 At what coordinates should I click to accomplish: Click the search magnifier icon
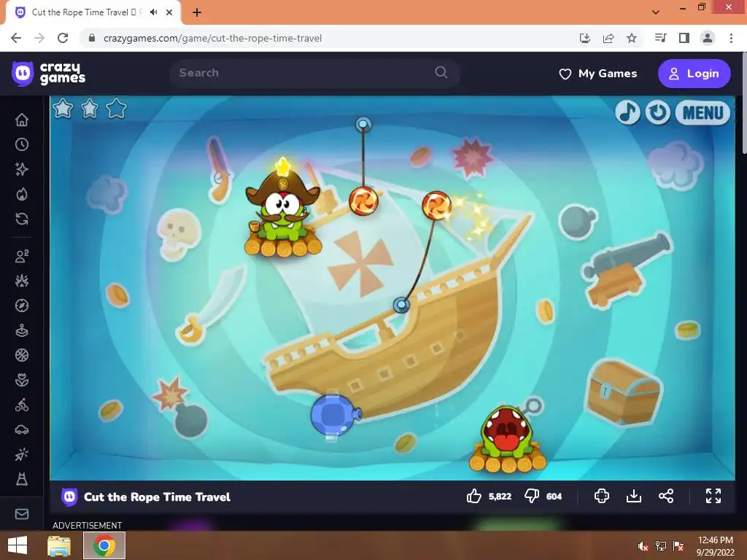click(441, 72)
